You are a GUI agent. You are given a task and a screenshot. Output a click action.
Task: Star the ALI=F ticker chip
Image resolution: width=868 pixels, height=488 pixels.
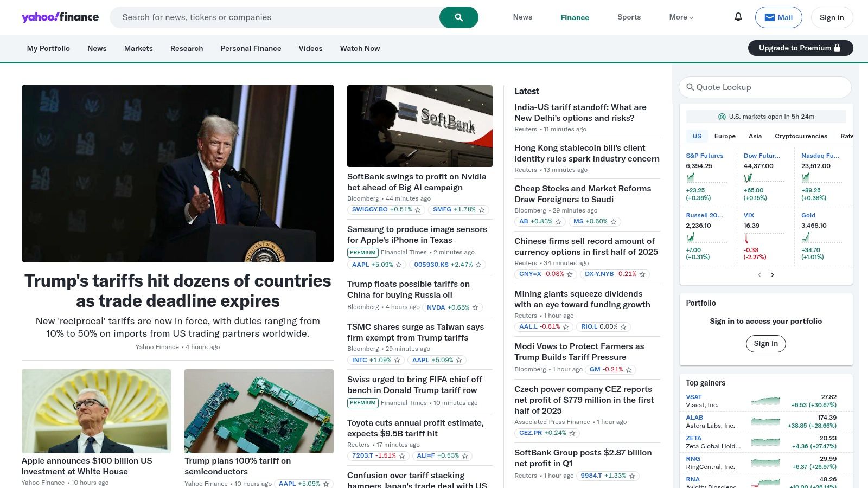coord(465,456)
